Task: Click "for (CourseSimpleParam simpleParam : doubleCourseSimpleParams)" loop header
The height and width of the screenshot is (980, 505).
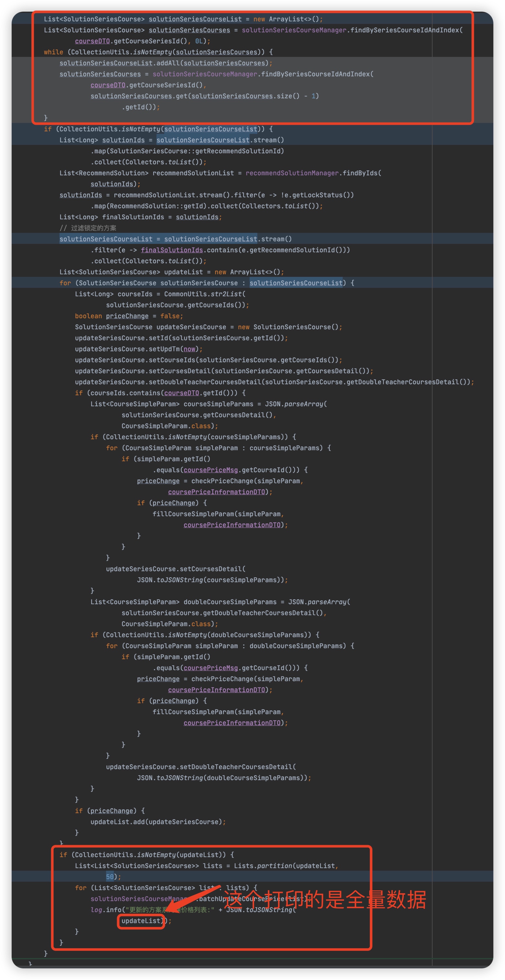Action: coord(230,646)
